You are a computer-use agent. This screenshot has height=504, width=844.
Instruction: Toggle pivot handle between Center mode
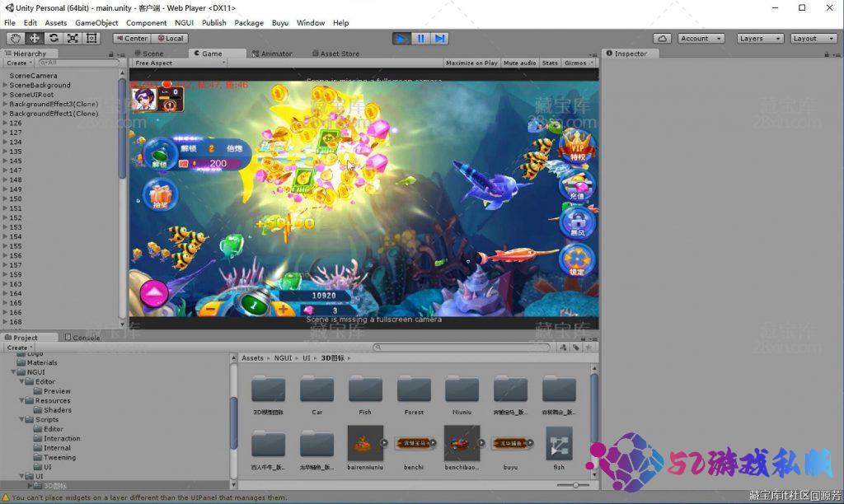coord(131,37)
